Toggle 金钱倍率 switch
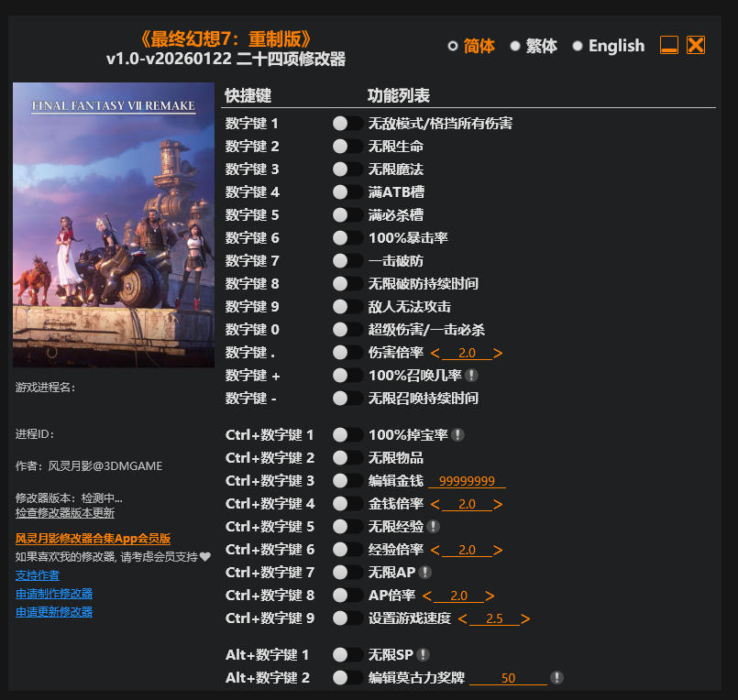The width and height of the screenshot is (738, 700). (347, 504)
